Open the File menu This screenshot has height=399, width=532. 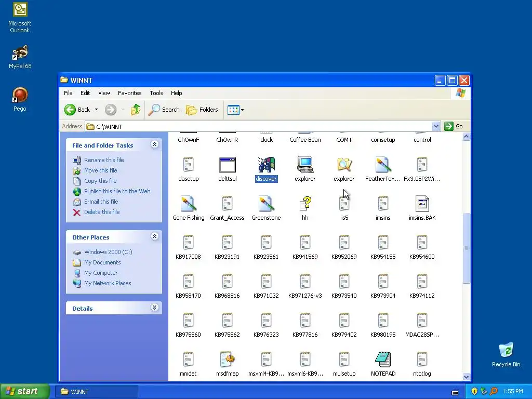point(68,93)
